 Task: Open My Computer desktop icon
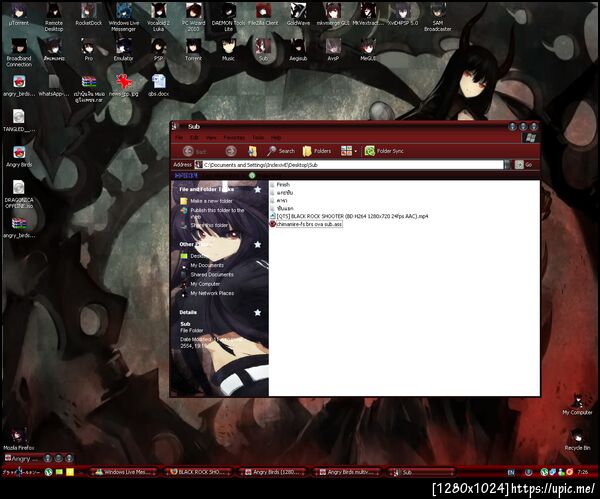click(x=577, y=404)
